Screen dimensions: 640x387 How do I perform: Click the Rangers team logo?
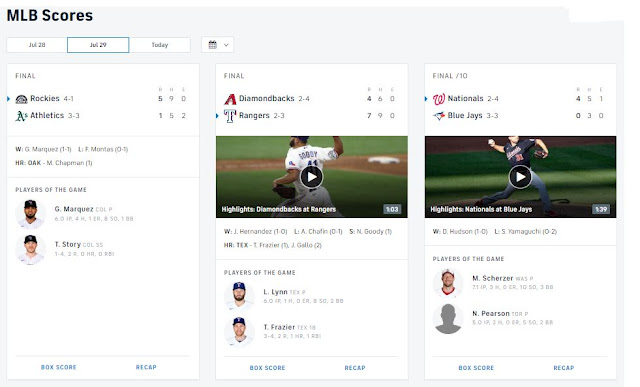coord(230,116)
